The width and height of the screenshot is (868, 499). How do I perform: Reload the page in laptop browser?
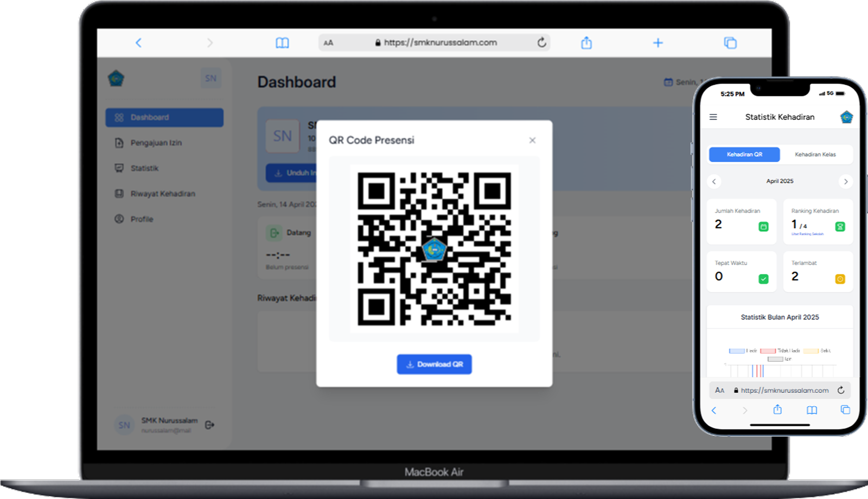tap(541, 42)
